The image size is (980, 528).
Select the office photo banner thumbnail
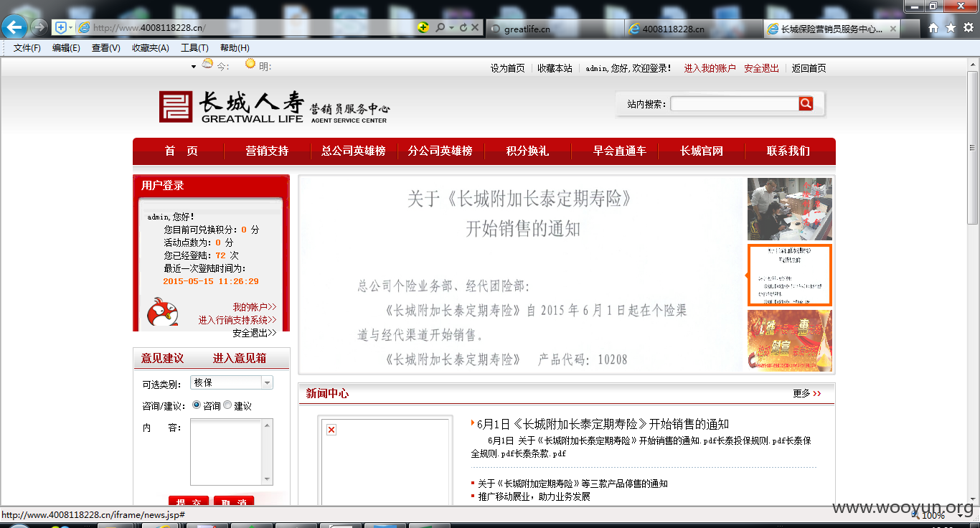point(790,209)
